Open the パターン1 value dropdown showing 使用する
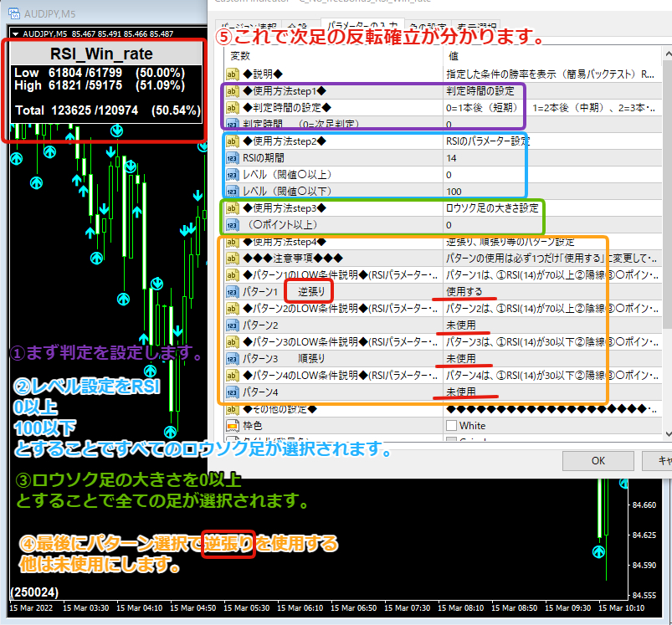The height and width of the screenshot is (625, 672). tap(552, 292)
